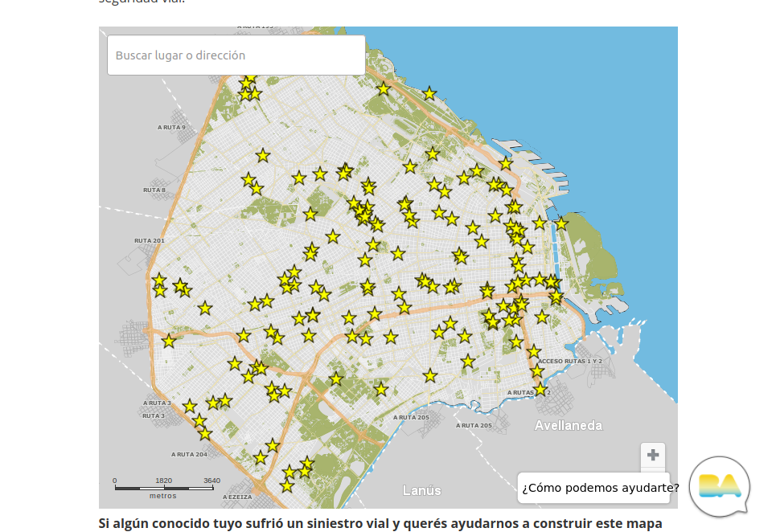
Task: Click the lone star east of the 'A RUTA 9' label
Action: 262,155
